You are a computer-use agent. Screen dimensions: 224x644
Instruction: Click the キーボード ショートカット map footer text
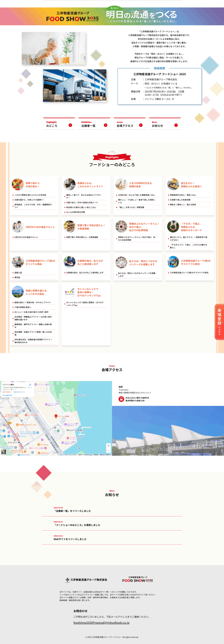70,455
